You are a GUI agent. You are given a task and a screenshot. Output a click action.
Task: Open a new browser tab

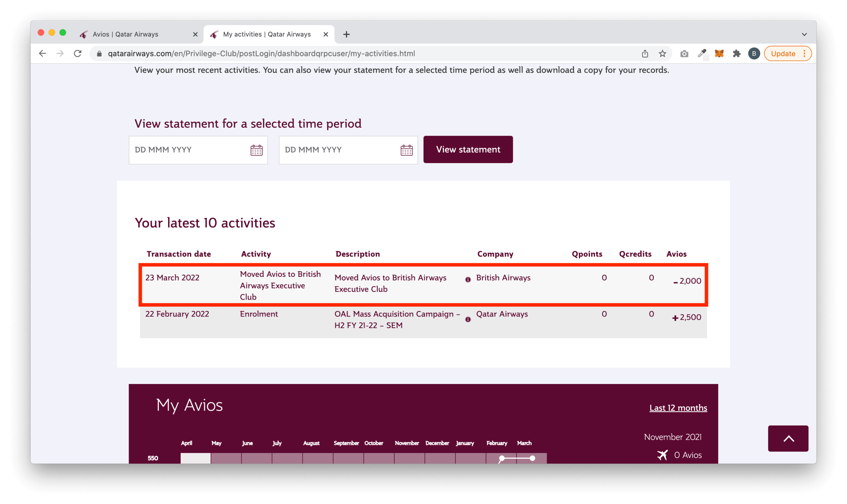[346, 34]
